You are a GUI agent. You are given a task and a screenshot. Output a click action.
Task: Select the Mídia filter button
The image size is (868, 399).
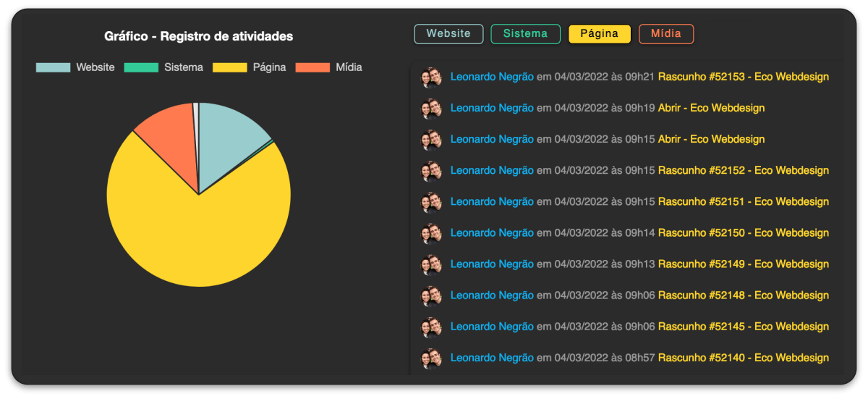(666, 34)
